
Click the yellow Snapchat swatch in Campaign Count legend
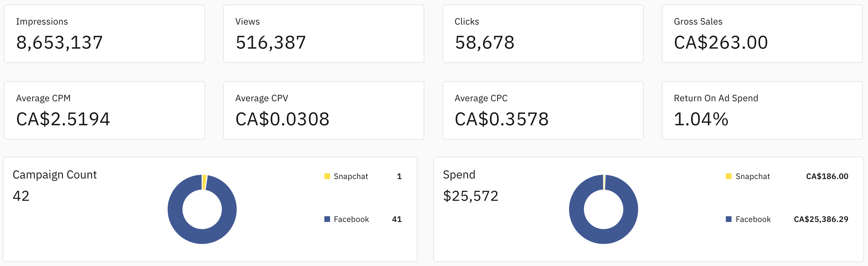point(327,176)
